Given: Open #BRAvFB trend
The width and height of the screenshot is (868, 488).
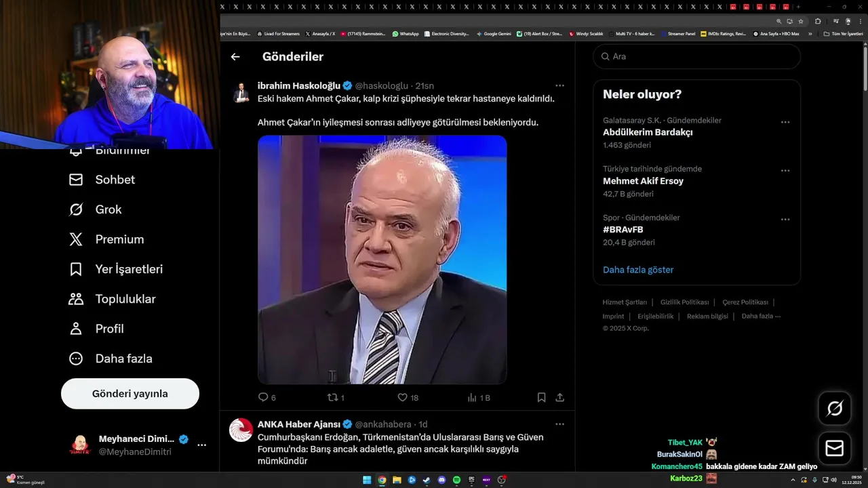Looking at the screenshot, I should click(623, 230).
